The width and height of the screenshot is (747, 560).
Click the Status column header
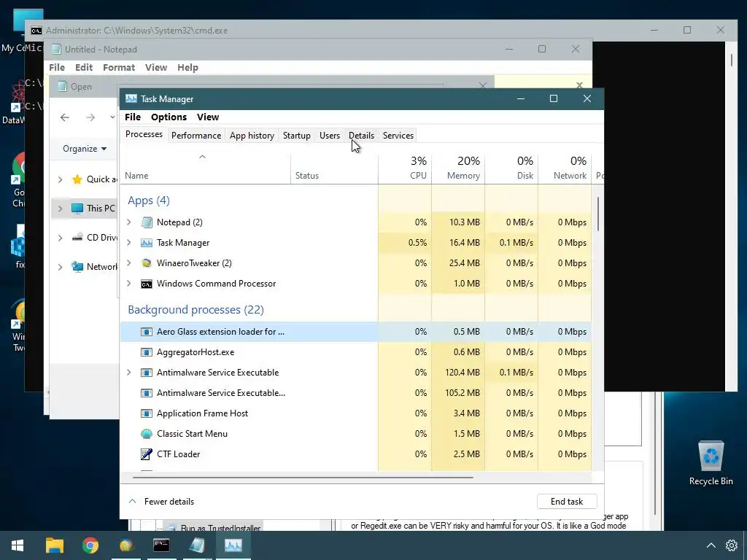[x=334, y=168]
